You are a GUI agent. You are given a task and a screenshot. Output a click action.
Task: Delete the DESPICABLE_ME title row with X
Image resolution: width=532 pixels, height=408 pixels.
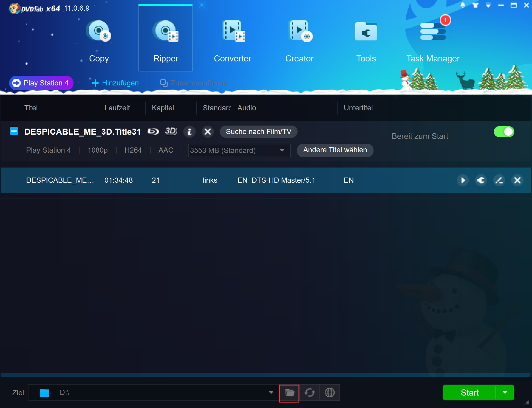(x=517, y=180)
